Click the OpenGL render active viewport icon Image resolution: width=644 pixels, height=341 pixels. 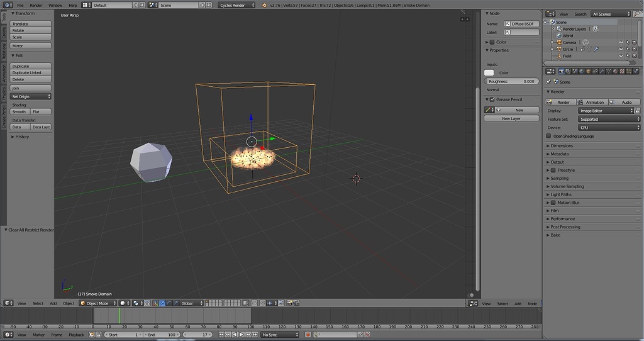pos(289,303)
